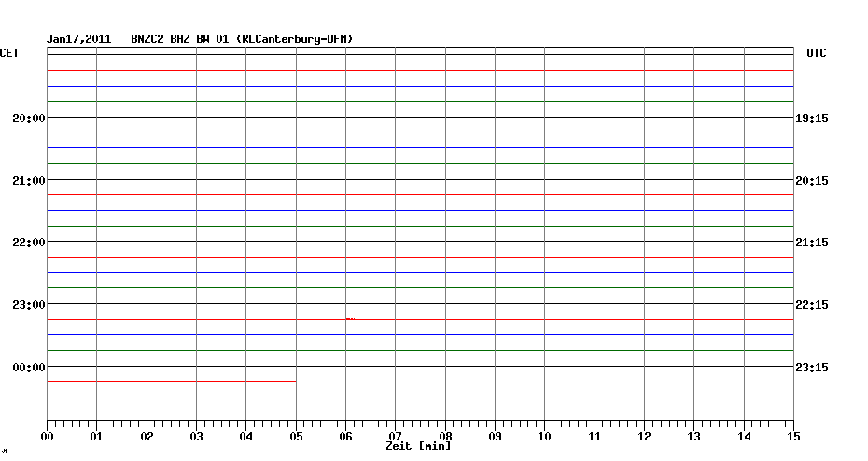Click the 10 minute tick label
The height and width of the screenshot is (461, 868).
545,436
